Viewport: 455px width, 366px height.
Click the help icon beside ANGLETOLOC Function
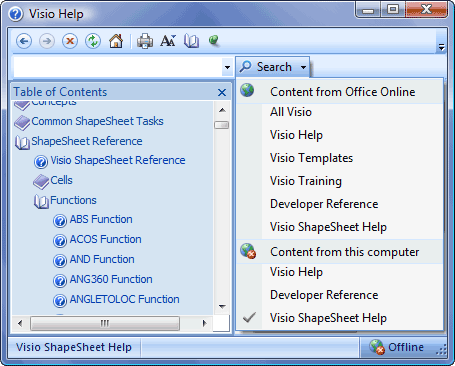[60, 301]
